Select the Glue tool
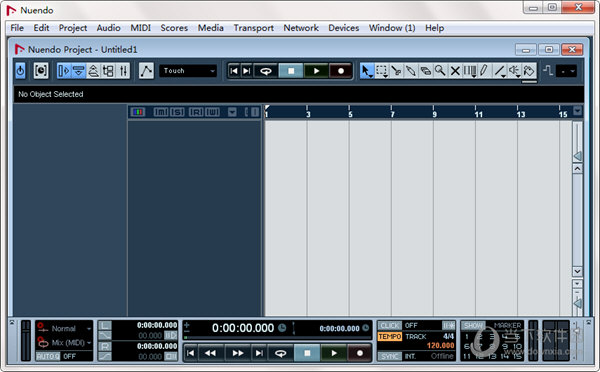 pos(411,71)
